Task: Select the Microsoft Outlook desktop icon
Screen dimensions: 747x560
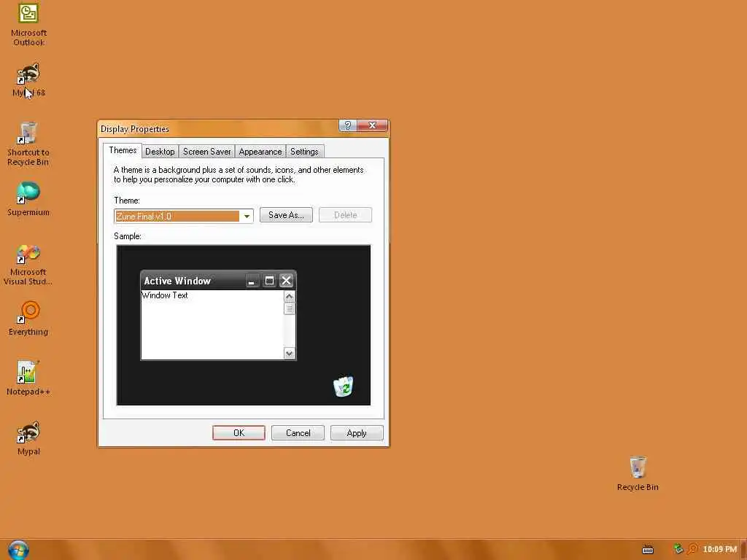Action: (x=28, y=25)
